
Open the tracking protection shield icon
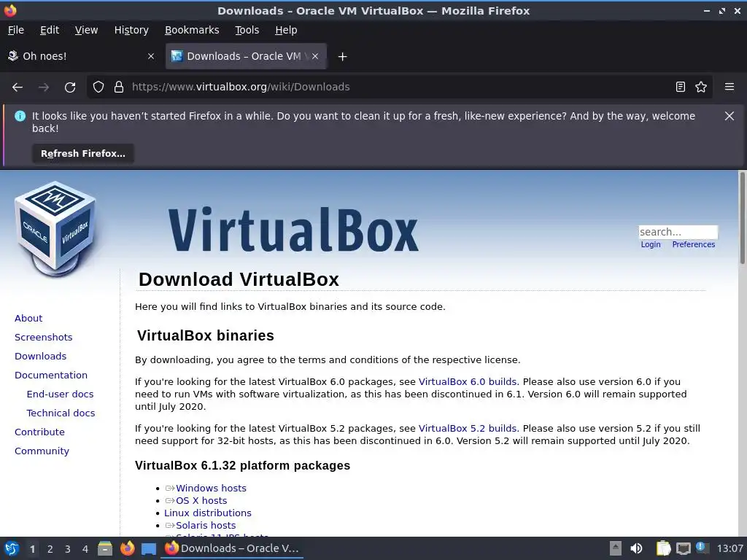pos(98,87)
